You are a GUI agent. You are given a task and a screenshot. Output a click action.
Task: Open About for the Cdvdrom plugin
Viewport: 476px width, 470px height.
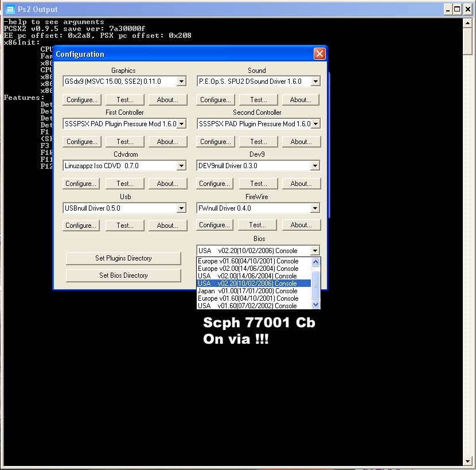[167, 184]
